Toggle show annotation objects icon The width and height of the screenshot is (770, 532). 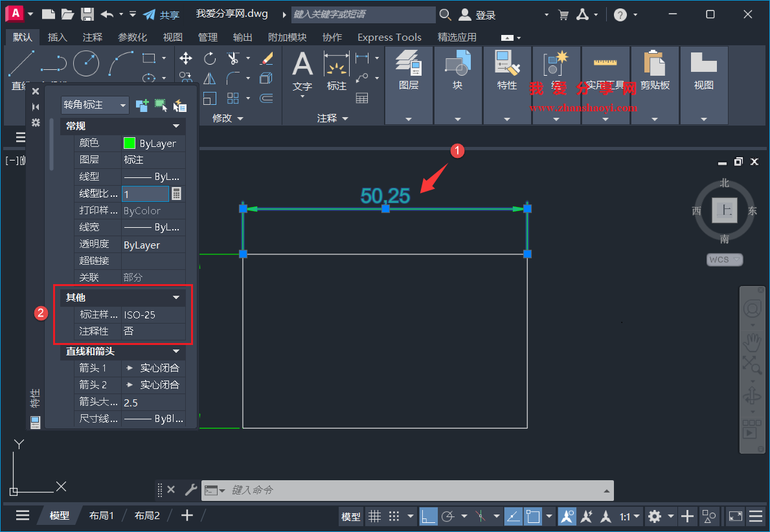click(x=567, y=516)
